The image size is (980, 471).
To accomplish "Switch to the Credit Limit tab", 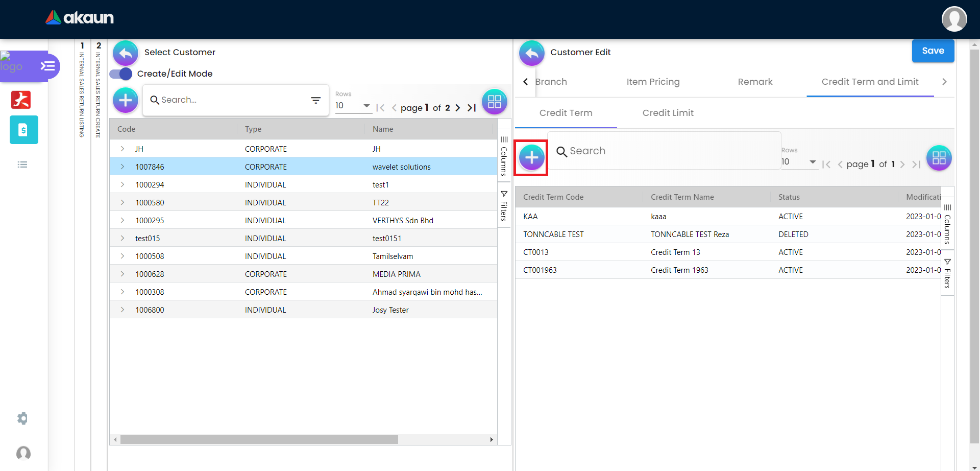I will 668,113.
